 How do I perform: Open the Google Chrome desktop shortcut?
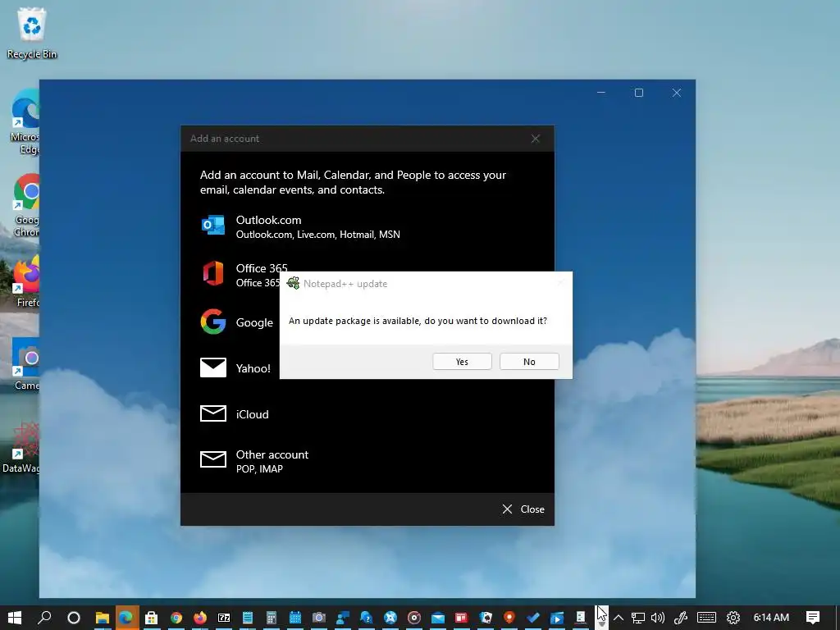coord(25,206)
